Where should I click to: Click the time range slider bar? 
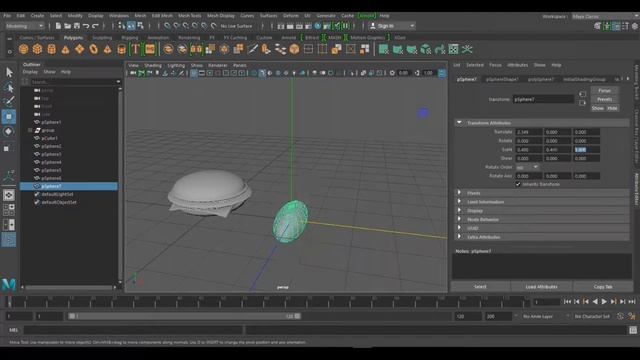(184, 316)
